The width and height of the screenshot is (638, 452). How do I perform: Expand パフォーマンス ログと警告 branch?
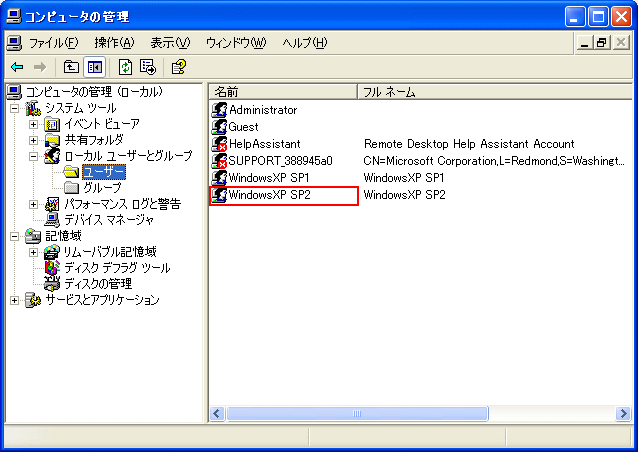click(x=33, y=204)
